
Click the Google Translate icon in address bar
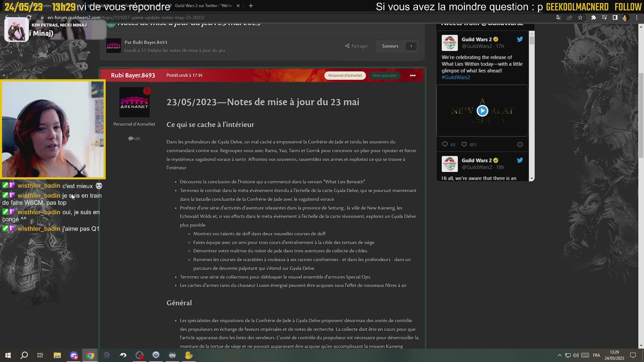click(558, 18)
